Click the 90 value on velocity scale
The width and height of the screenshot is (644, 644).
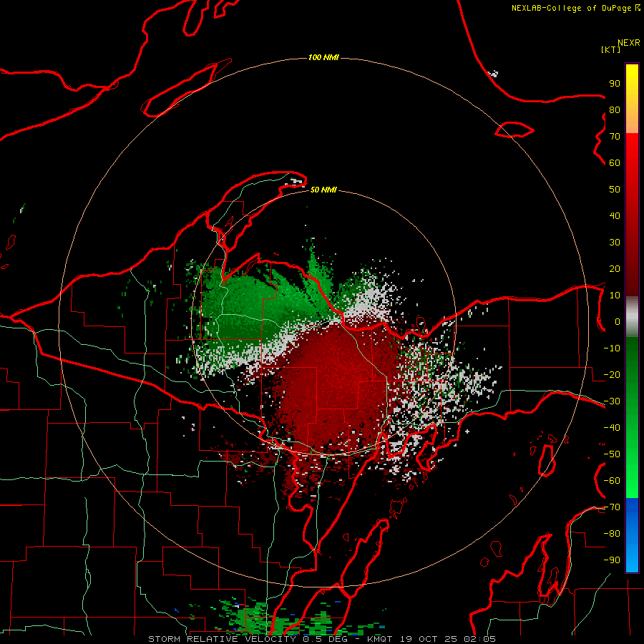click(615, 84)
